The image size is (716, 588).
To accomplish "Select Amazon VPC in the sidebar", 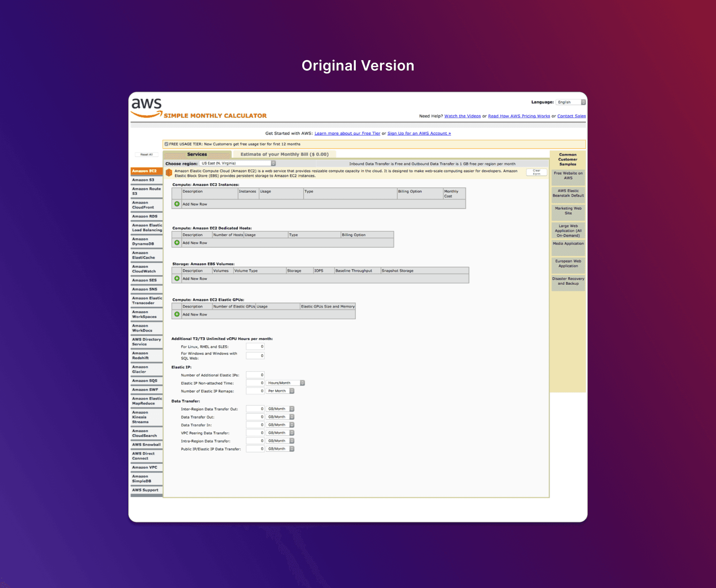I will point(147,467).
